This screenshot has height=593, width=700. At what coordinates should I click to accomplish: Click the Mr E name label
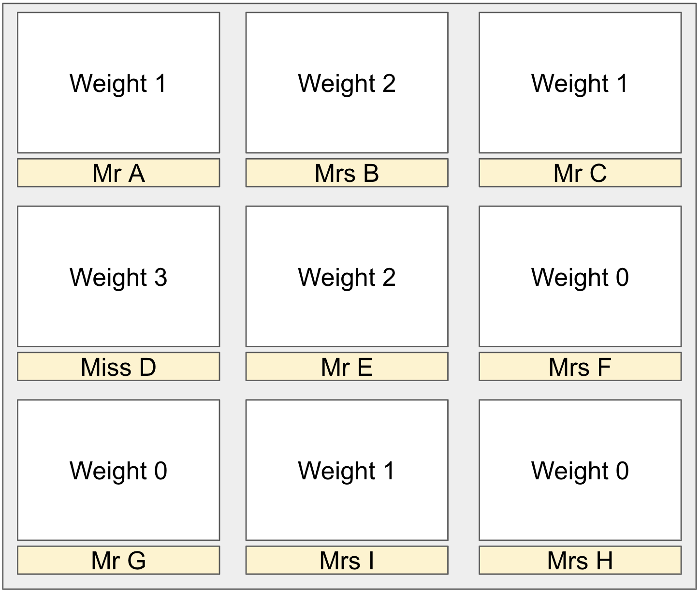347,367
